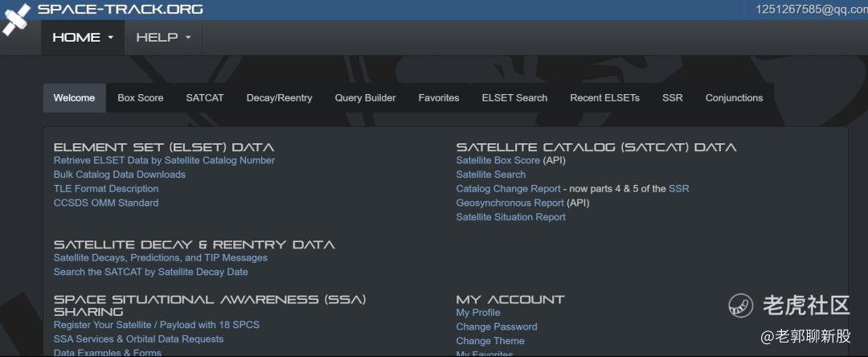Image resolution: width=868 pixels, height=357 pixels.
Task: Open the Geosynchronous Report link
Action: tap(510, 203)
